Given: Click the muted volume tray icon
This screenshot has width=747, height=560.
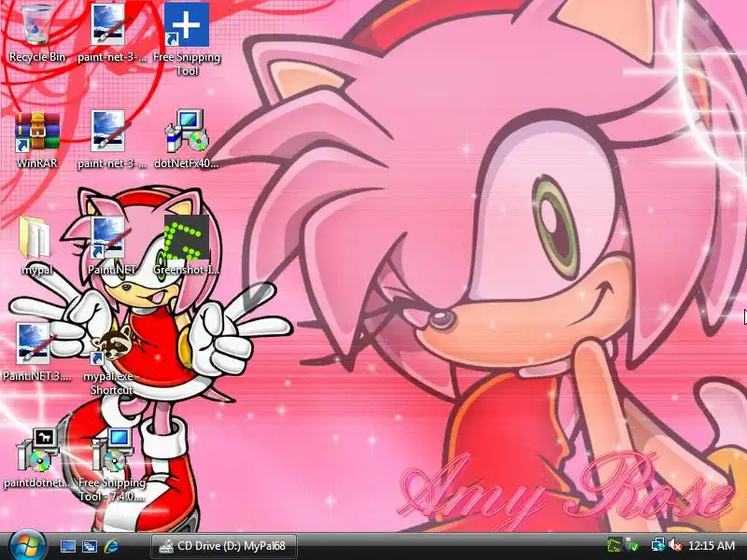Looking at the screenshot, I should click(x=674, y=545).
